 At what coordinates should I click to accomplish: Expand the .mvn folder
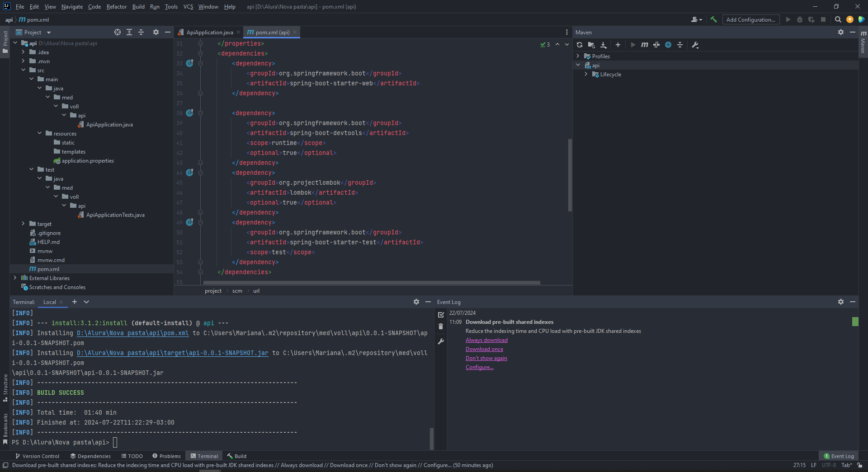point(23,61)
